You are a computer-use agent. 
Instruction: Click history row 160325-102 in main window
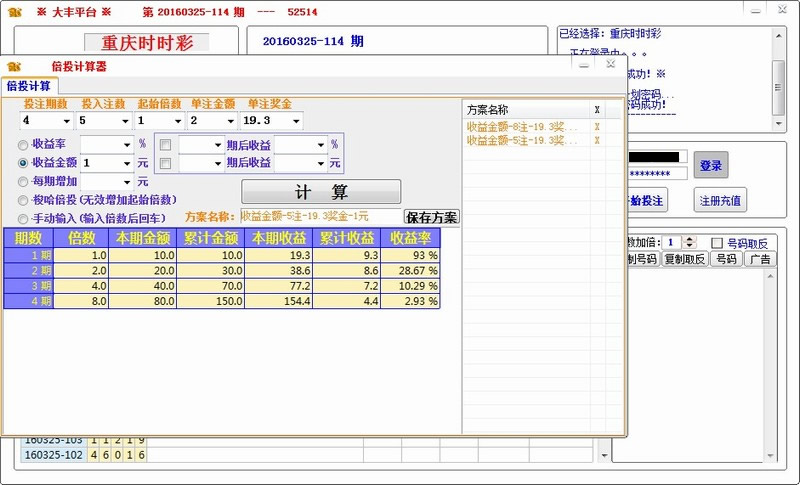306,455
